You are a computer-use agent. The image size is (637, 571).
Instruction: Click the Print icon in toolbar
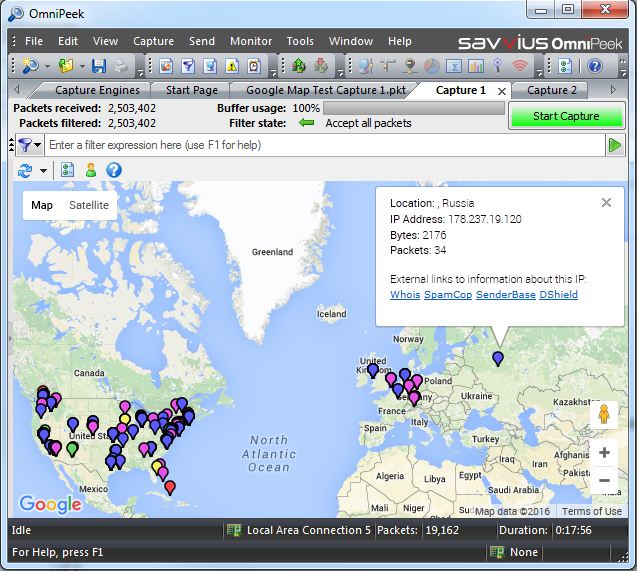(x=121, y=66)
